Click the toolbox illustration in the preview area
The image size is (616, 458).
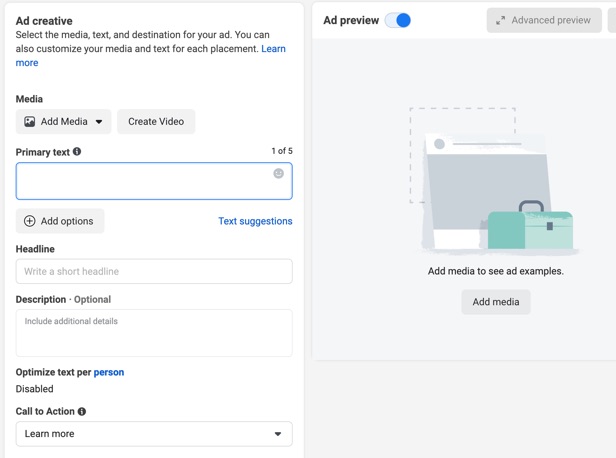tap(530, 226)
